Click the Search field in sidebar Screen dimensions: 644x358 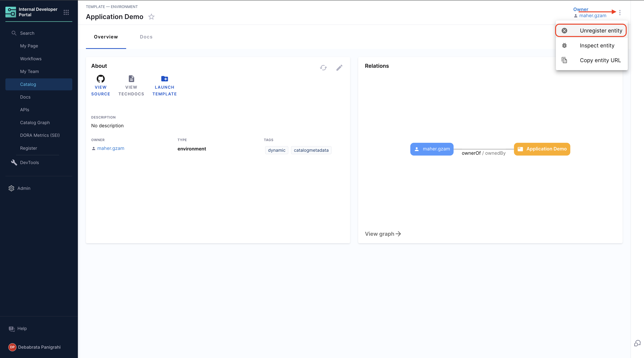27,33
